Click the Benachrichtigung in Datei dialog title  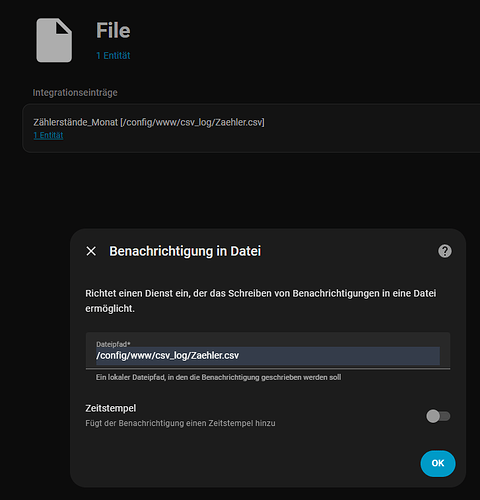coord(185,251)
